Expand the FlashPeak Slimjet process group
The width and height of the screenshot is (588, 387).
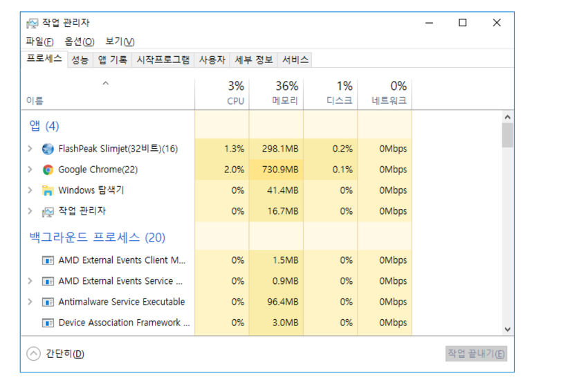(x=30, y=149)
